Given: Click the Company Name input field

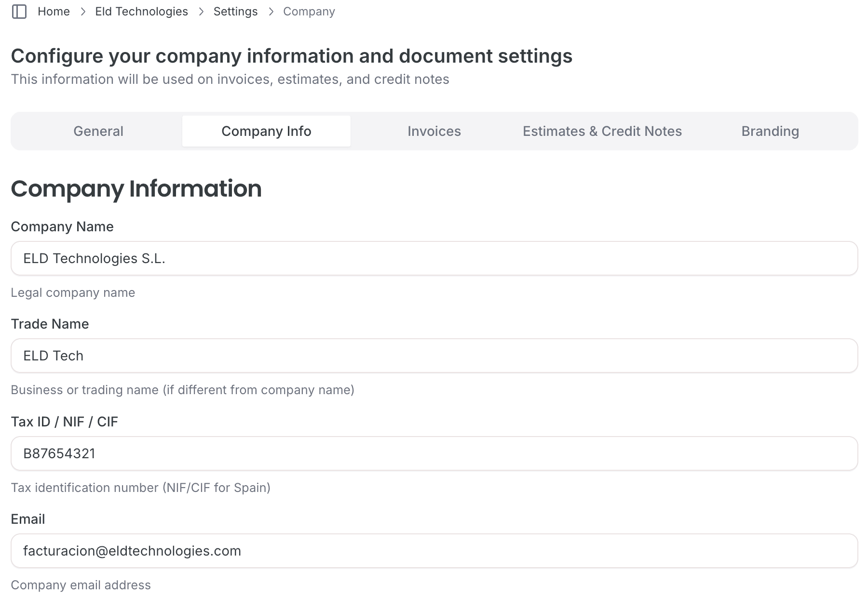Looking at the screenshot, I should click(434, 258).
